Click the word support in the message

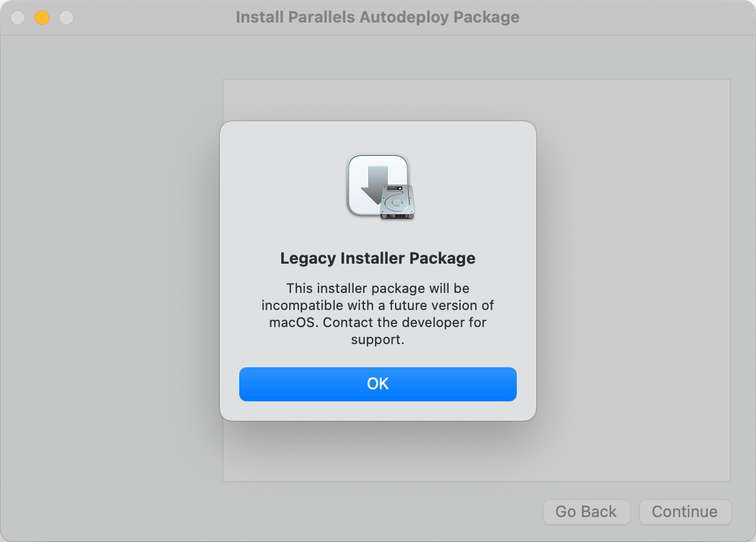pyautogui.click(x=377, y=340)
